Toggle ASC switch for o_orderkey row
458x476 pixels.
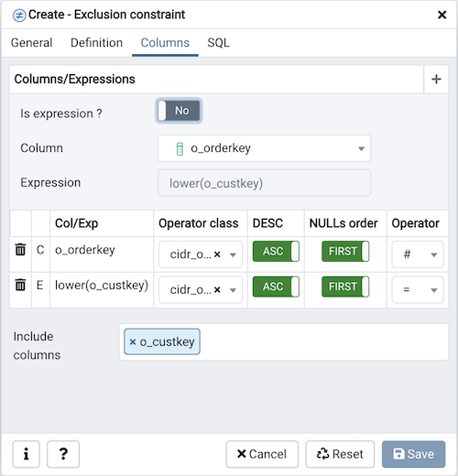[x=276, y=251]
